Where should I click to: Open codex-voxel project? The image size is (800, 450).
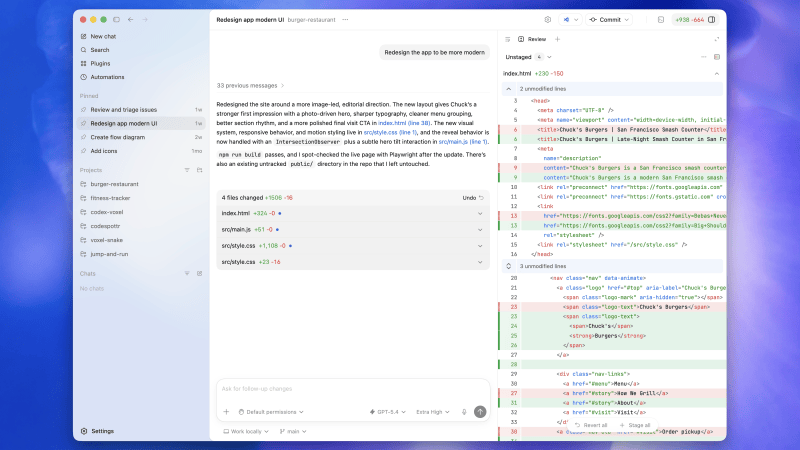point(107,212)
